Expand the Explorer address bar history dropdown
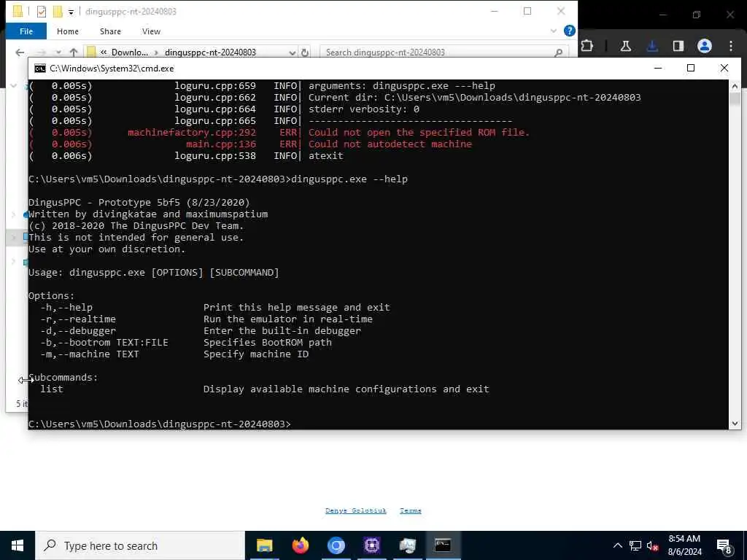 [x=292, y=52]
